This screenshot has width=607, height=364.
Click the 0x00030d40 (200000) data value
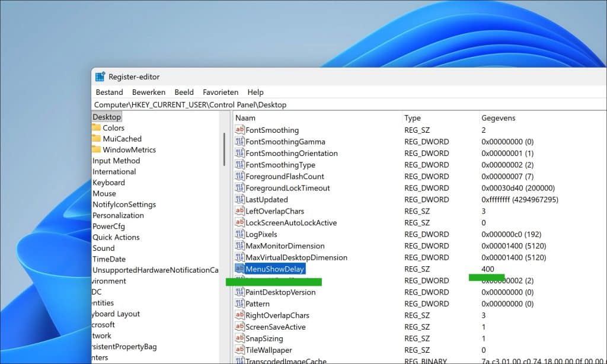pos(518,188)
